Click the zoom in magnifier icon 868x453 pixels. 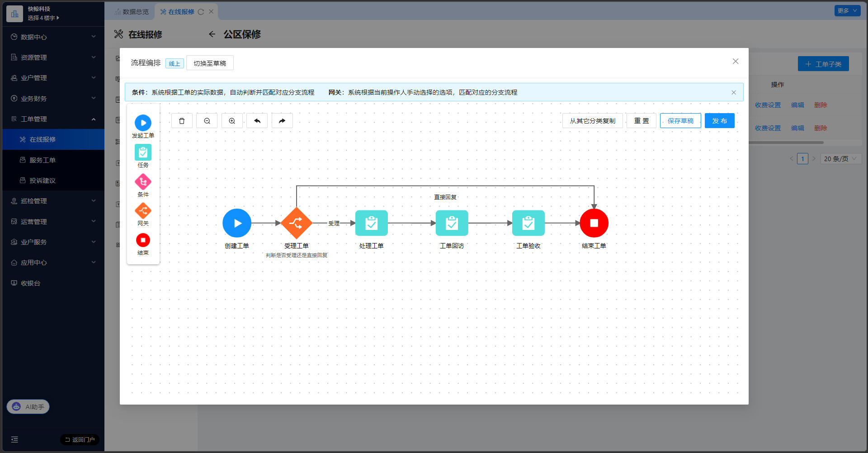click(232, 121)
